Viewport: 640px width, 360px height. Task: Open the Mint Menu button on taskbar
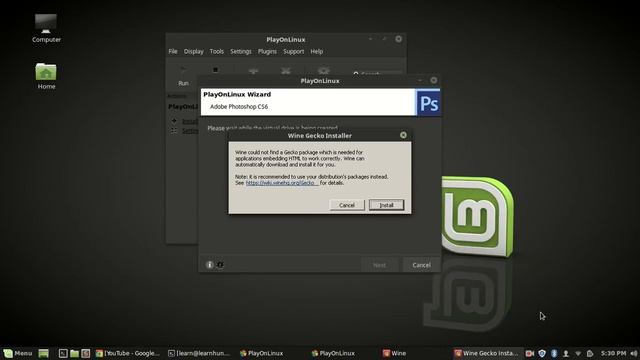[x=18, y=353]
